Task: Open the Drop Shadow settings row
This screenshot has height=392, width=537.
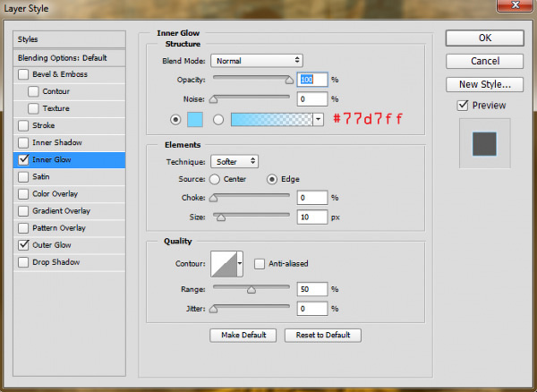Action: click(70, 262)
